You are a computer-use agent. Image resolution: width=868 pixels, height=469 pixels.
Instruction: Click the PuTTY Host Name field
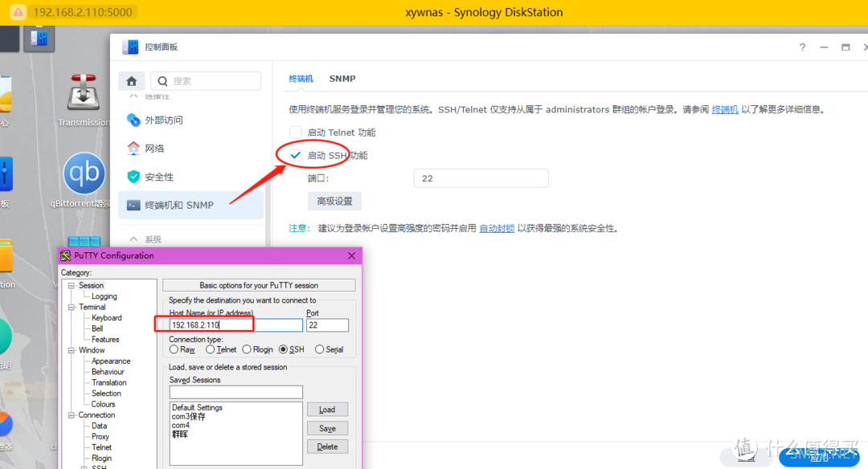pos(235,325)
